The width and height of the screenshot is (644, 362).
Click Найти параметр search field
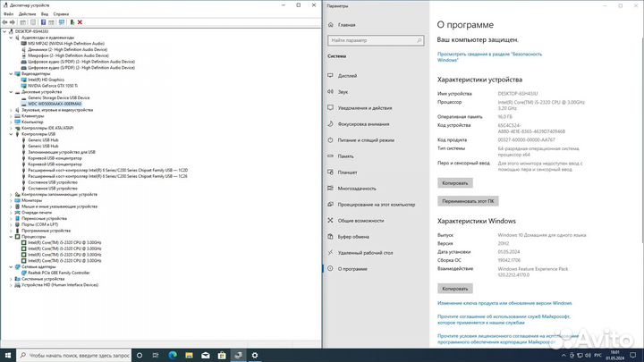(x=376, y=40)
